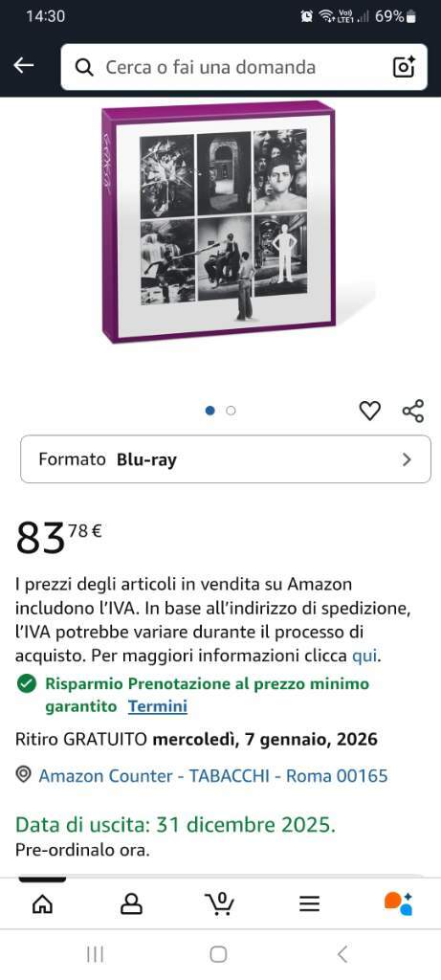Switch to second image carousel dot
The width and height of the screenshot is (441, 980).
pos(231,411)
